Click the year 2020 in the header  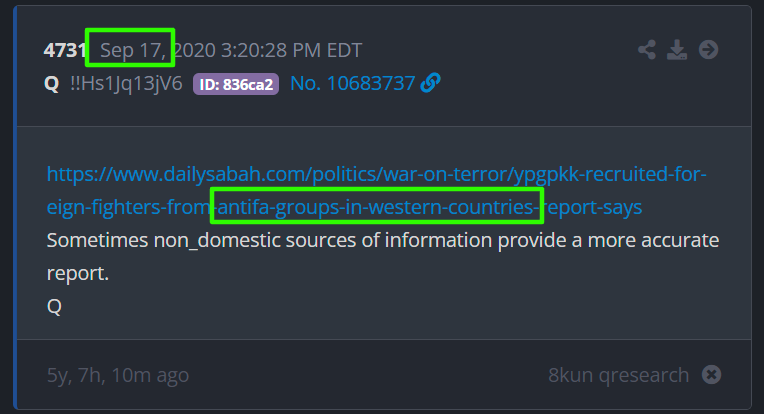click(x=194, y=50)
